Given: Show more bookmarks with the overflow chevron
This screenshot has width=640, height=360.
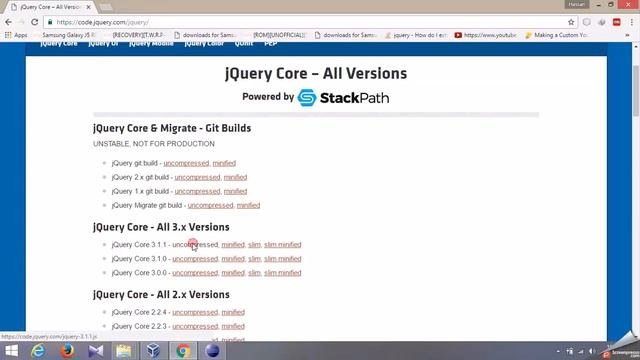Looking at the screenshot, I should [x=627, y=35].
